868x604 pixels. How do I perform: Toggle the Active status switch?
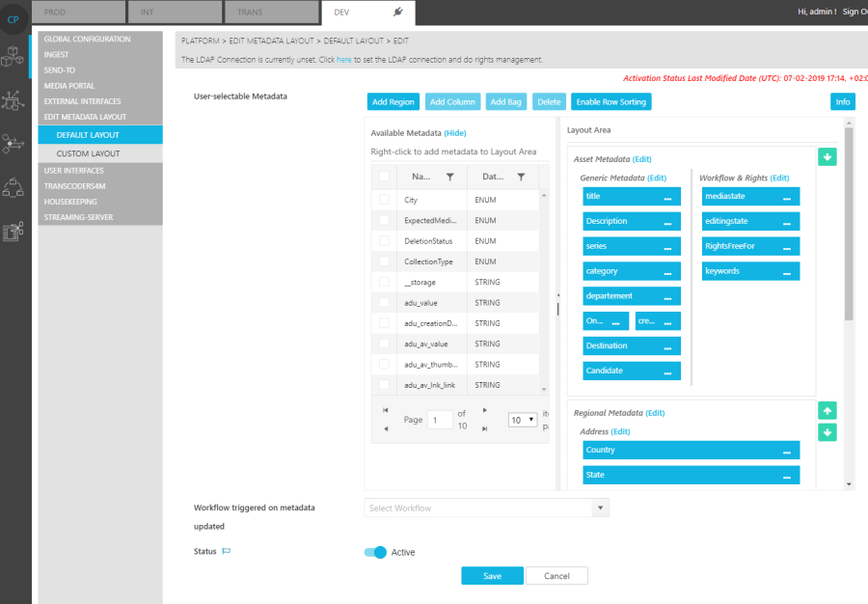pos(375,552)
